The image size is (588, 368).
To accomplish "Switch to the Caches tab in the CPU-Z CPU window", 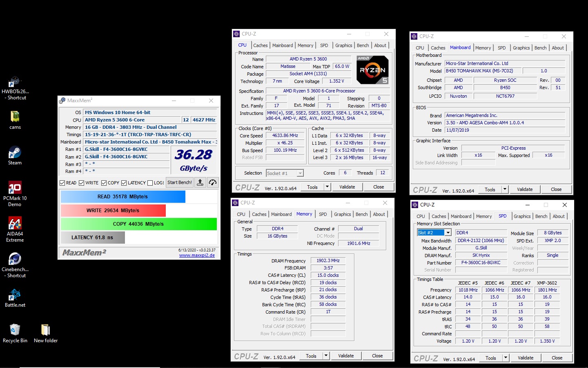I will click(x=260, y=45).
